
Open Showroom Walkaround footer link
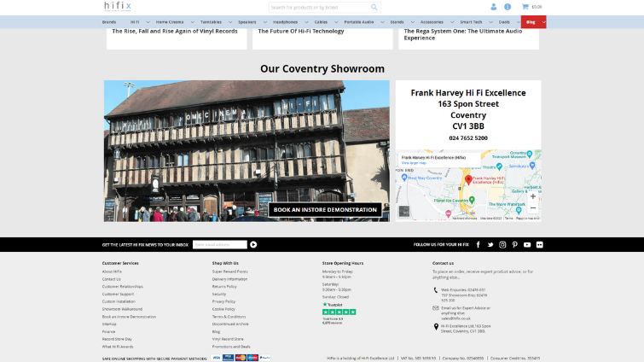[x=122, y=309]
